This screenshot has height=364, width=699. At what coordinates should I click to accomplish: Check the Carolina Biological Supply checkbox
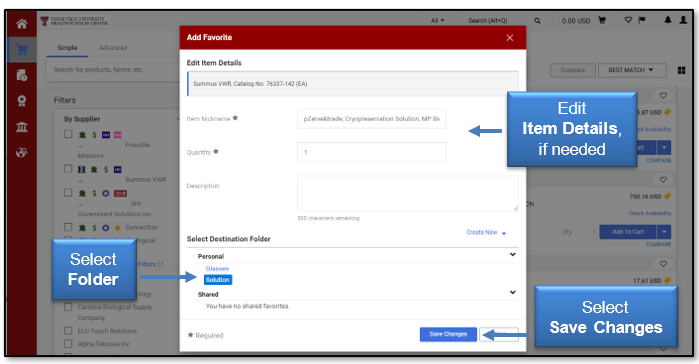(x=68, y=307)
